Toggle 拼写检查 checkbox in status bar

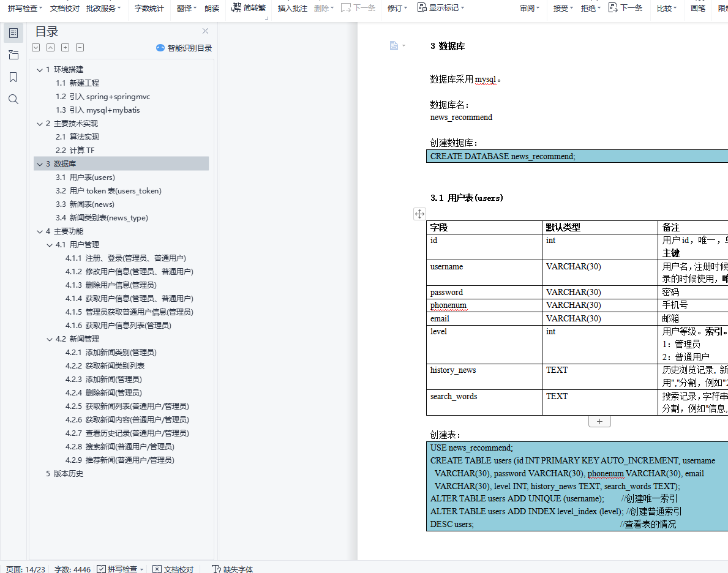point(101,569)
